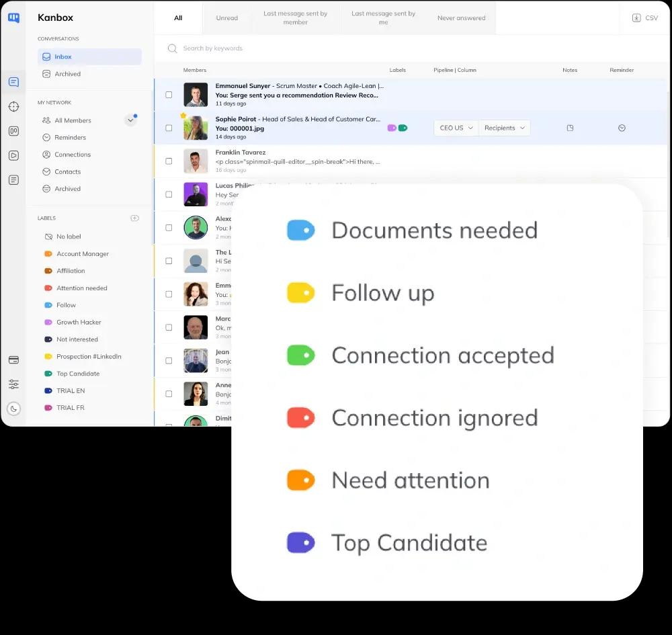Open the settings sliders icon in left rail
The image size is (672, 635).
point(13,384)
